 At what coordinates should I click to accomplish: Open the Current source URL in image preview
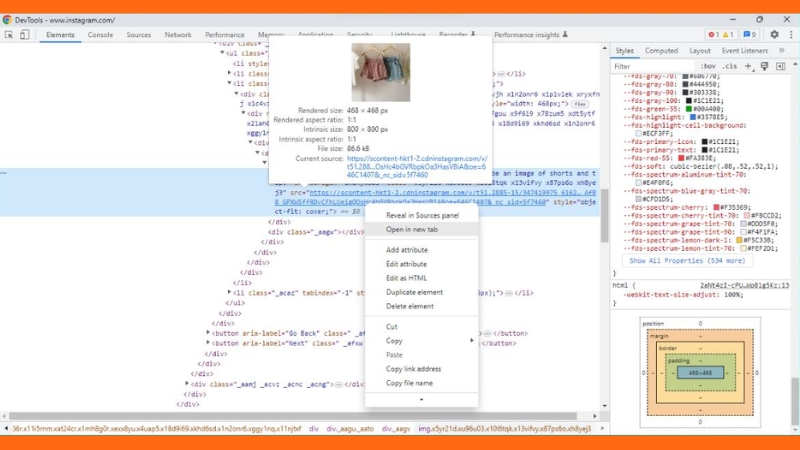click(x=417, y=167)
